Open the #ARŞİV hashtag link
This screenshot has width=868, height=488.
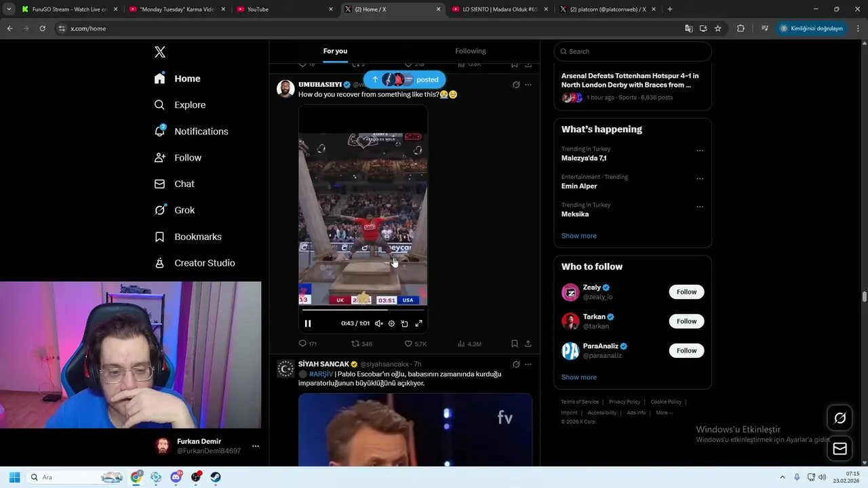[321, 374]
